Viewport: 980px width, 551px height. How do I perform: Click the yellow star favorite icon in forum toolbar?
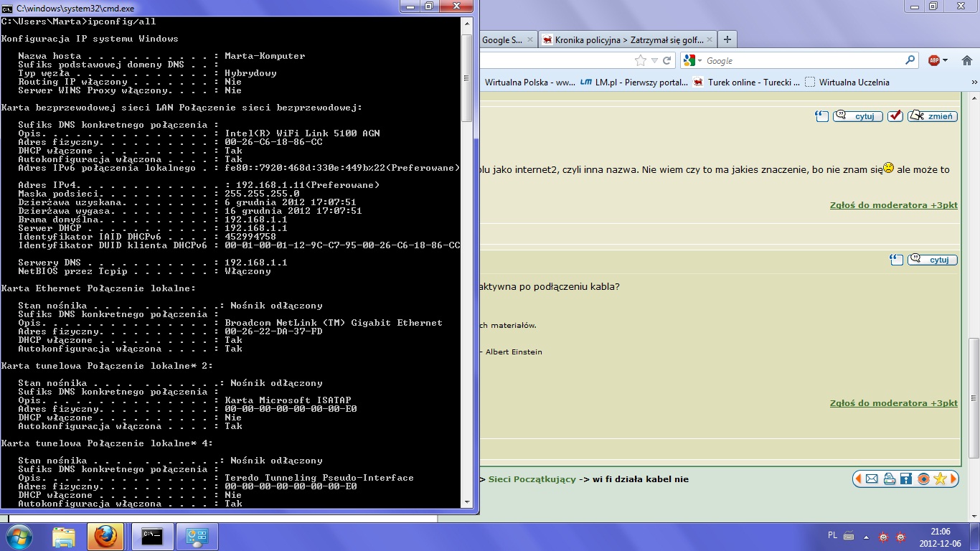point(940,479)
